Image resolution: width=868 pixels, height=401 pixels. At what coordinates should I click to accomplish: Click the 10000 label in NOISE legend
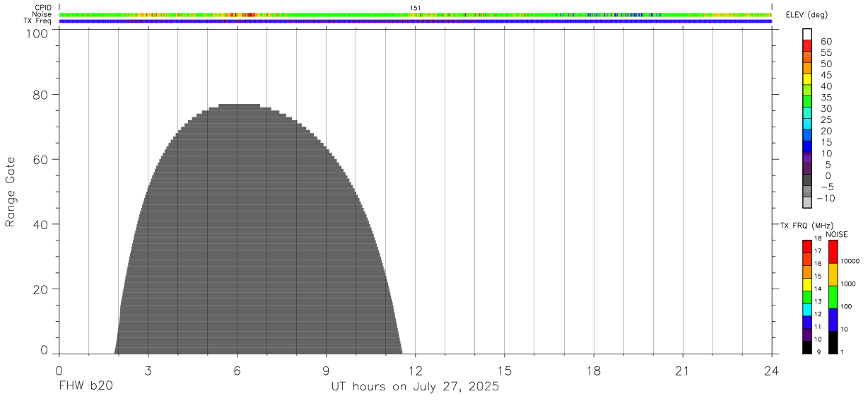coord(849,261)
